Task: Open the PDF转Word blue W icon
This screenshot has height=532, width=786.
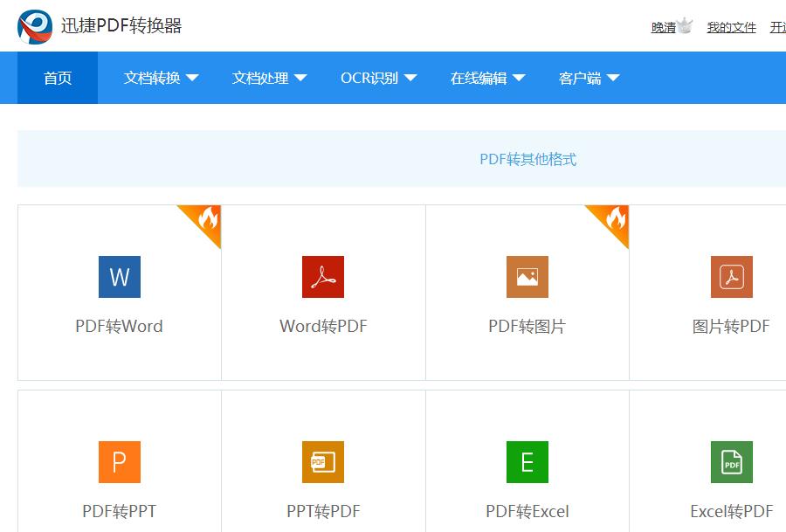Action: click(x=120, y=277)
